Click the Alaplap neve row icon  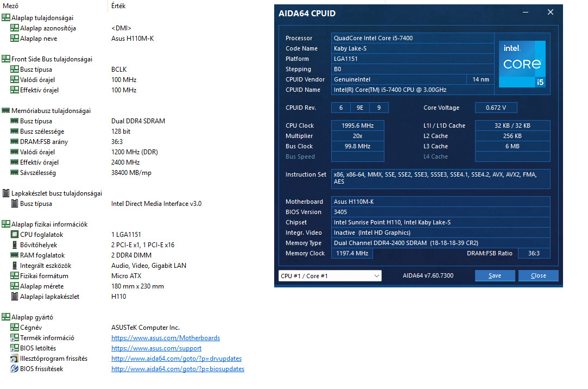pyautogui.click(x=15, y=38)
